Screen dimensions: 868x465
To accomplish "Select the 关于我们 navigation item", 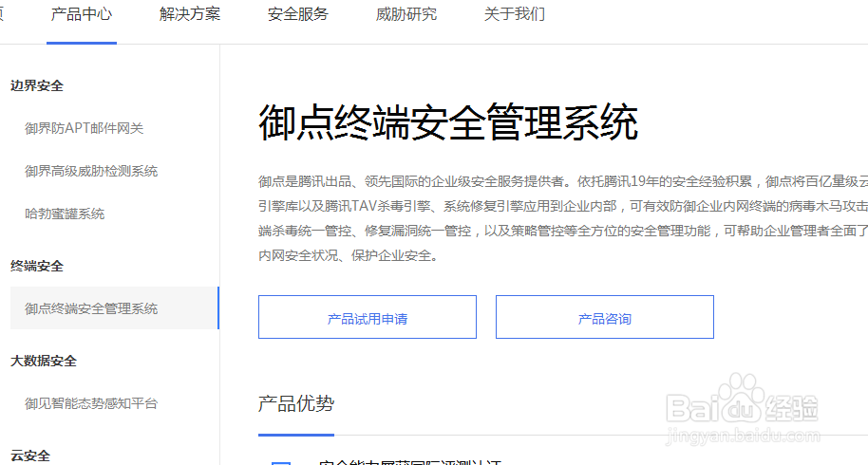I will [515, 14].
